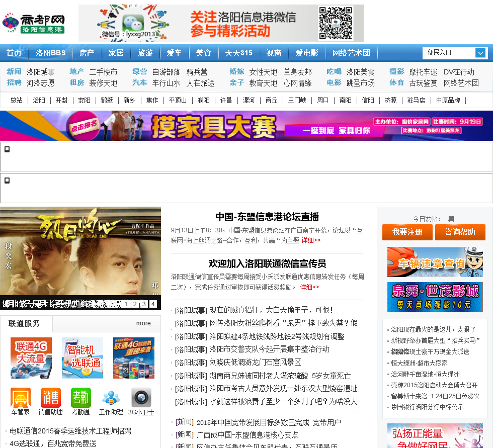Viewport: 493px width, 448px height.
Task: Open sidebar link 洛阳现在最火的是这儿
Action: 433,329
